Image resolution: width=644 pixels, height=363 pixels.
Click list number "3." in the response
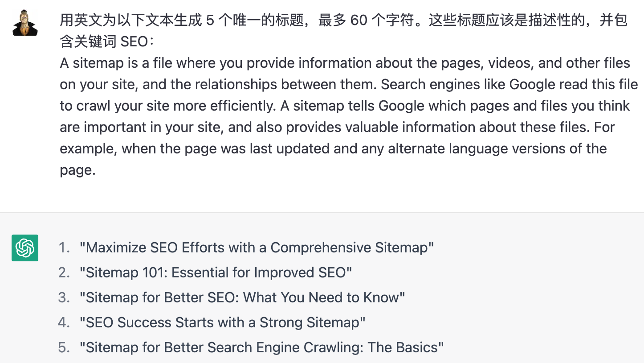coord(65,297)
